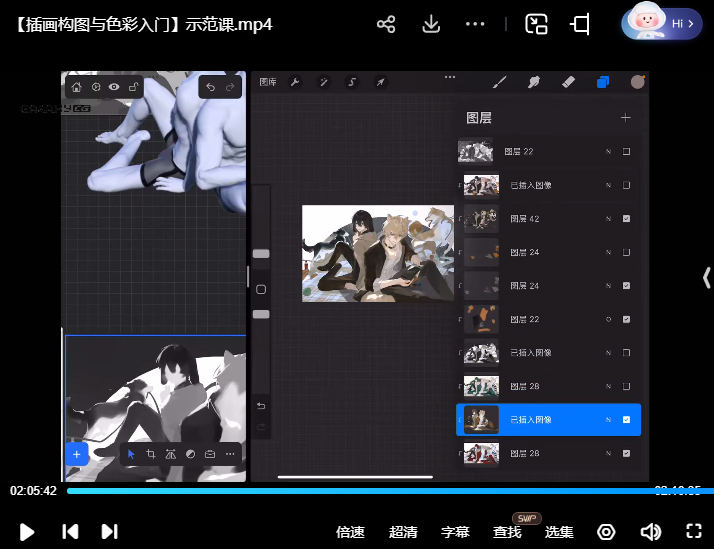Image resolution: width=714 pixels, height=549 pixels.
Task: Open the wrench Actions menu
Action: 296,82
